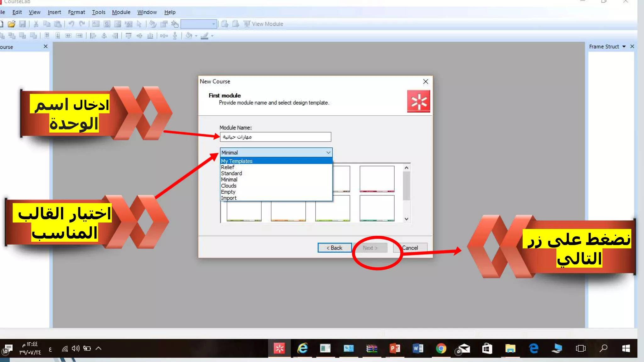Open the Format menu

(x=76, y=12)
